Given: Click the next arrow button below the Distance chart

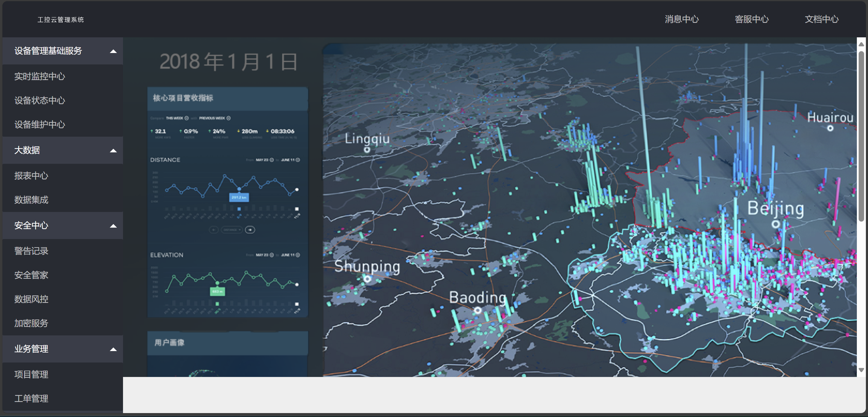Looking at the screenshot, I should [250, 230].
